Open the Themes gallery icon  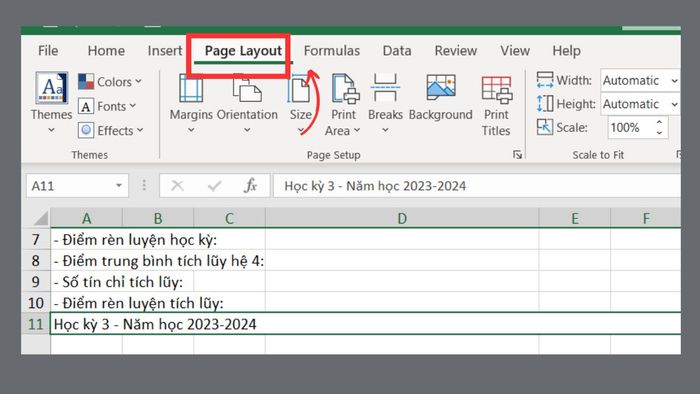51,88
